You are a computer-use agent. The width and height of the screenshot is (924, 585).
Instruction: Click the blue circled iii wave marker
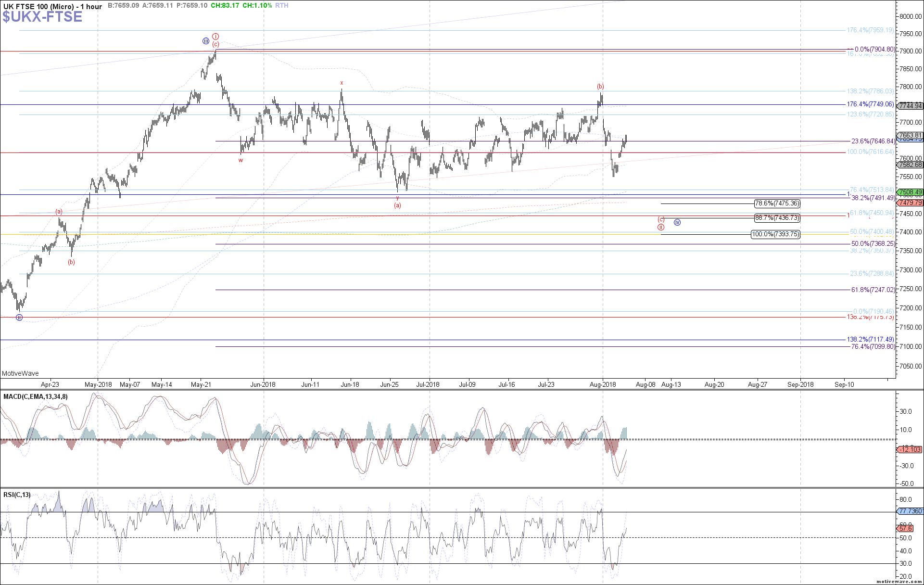[206, 41]
